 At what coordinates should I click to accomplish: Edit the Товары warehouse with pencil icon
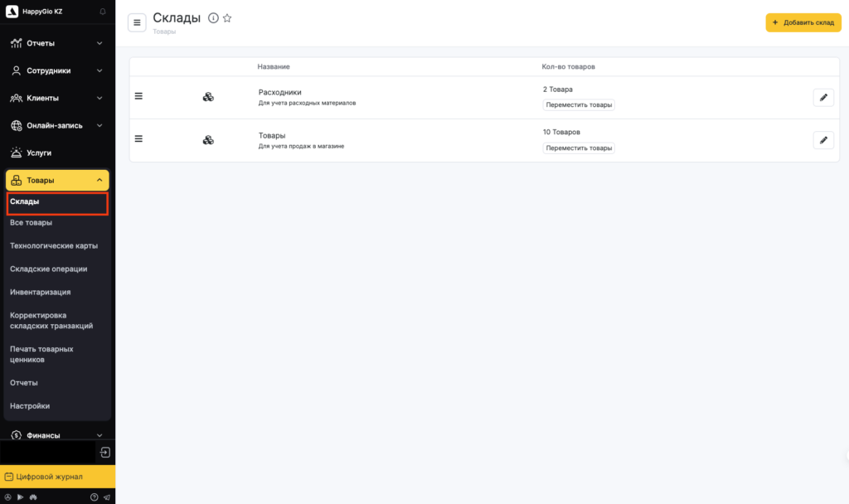point(822,140)
